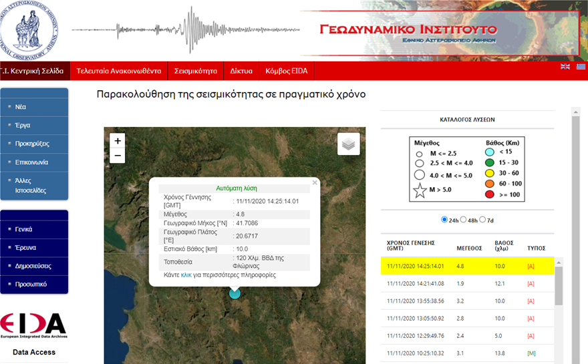
Task: Select the highlighted 4.8 magnitude event row
Action: coord(468,265)
